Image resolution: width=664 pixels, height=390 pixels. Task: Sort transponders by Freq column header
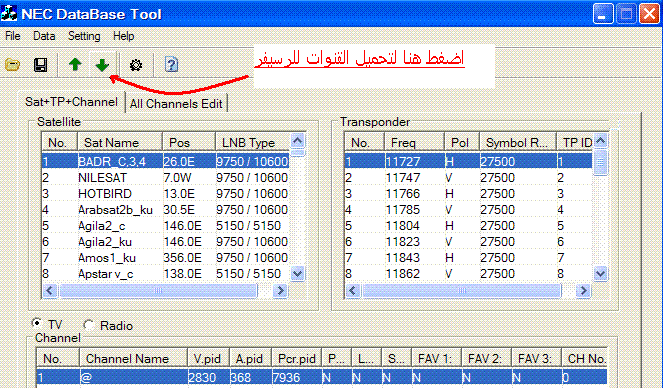pyautogui.click(x=414, y=142)
